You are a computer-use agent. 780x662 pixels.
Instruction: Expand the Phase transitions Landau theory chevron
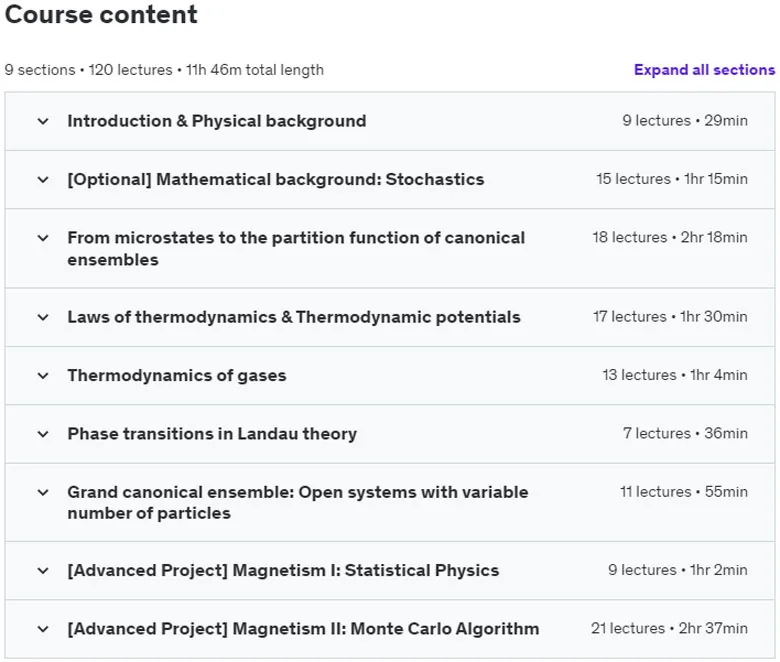tap(43, 434)
